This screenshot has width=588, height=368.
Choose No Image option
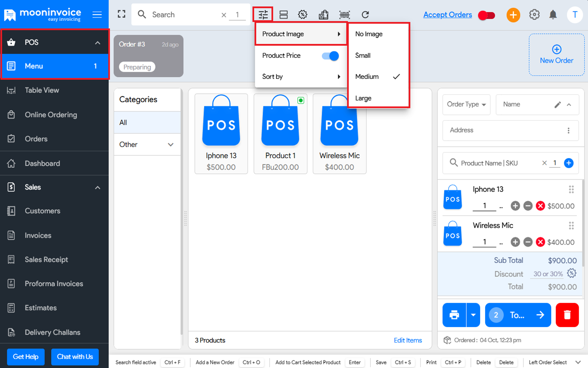369,34
